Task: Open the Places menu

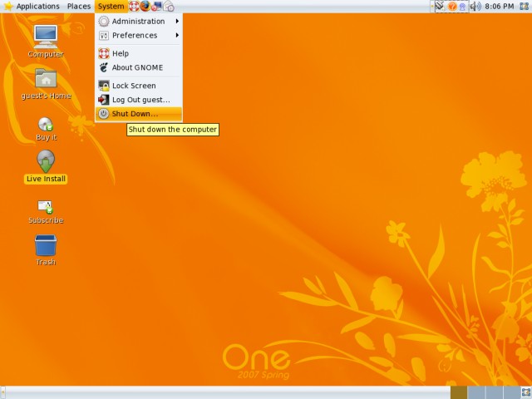Action: coord(79,7)
